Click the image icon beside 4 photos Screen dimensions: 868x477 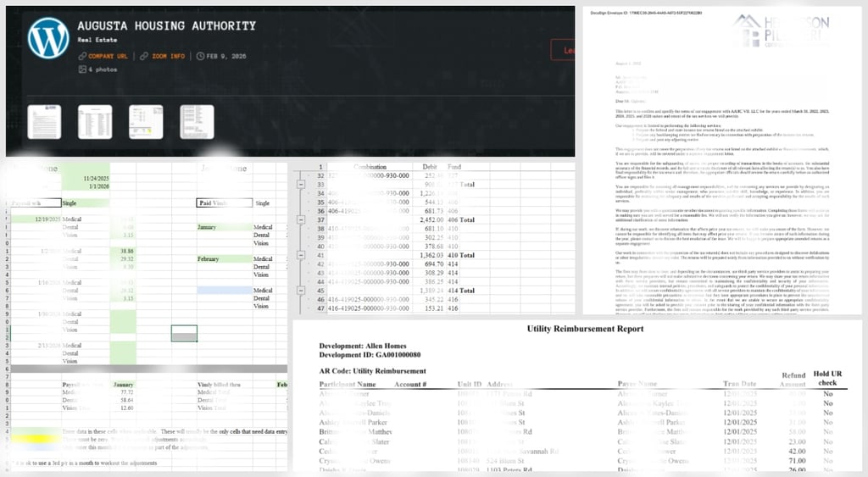tap(82, 69)
